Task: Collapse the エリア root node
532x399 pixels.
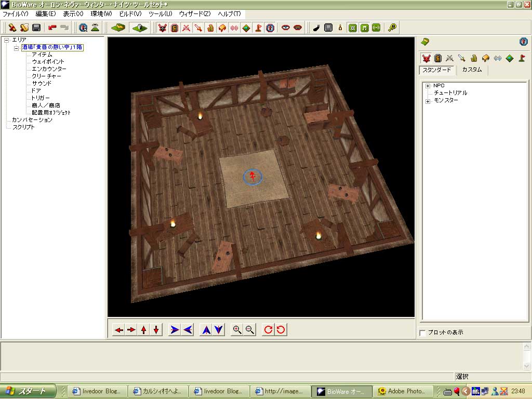Action: point(6,40)
